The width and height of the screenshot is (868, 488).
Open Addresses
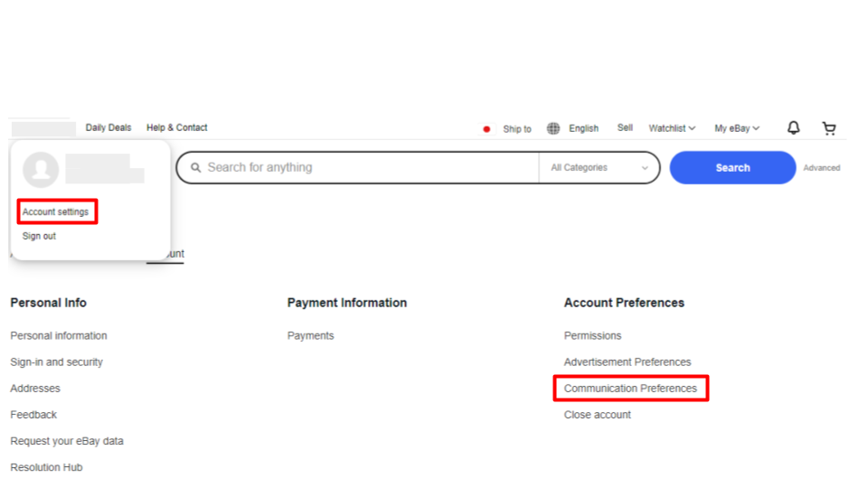click(35, 389)
